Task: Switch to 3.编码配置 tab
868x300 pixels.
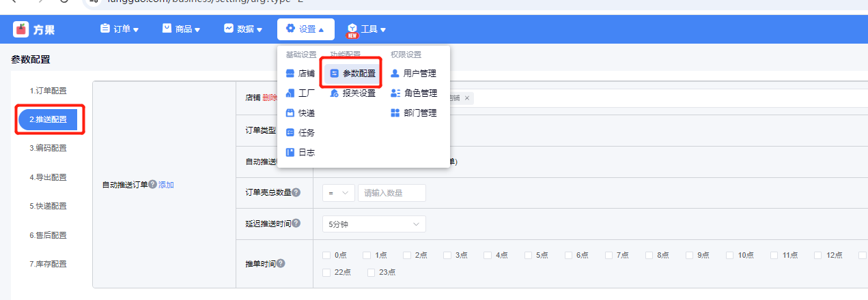Action: tap(48, 148)
